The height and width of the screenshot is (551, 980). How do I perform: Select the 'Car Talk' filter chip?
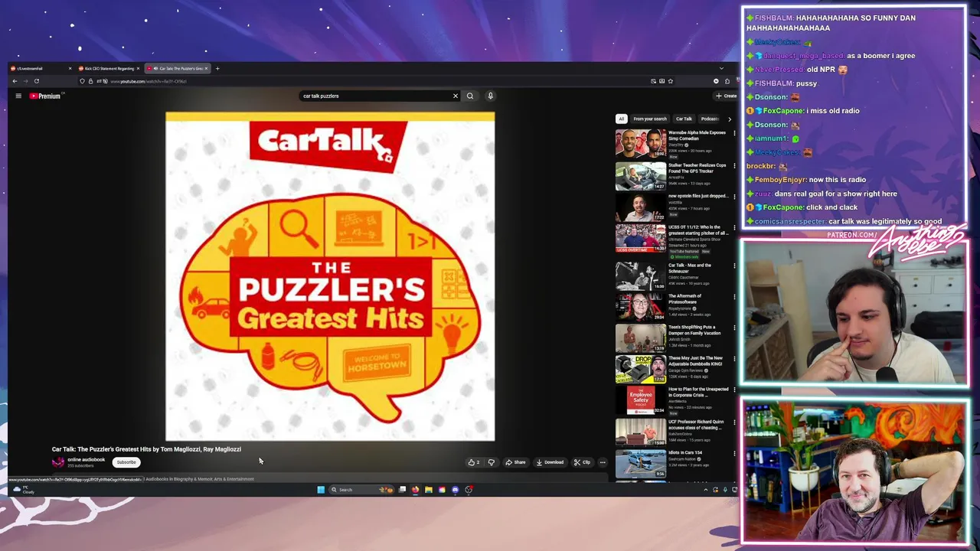tap(684, 119)
